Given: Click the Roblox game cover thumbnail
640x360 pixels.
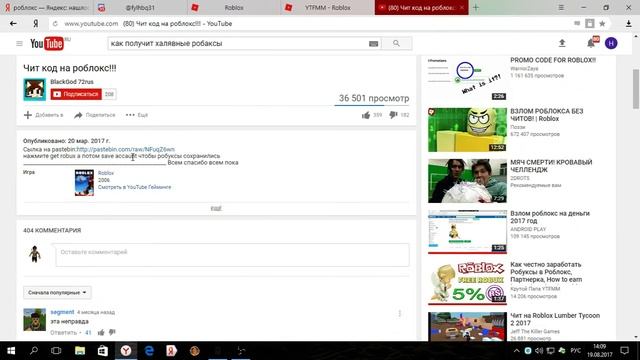Looking at the screenshot, I should pos(84,182).
